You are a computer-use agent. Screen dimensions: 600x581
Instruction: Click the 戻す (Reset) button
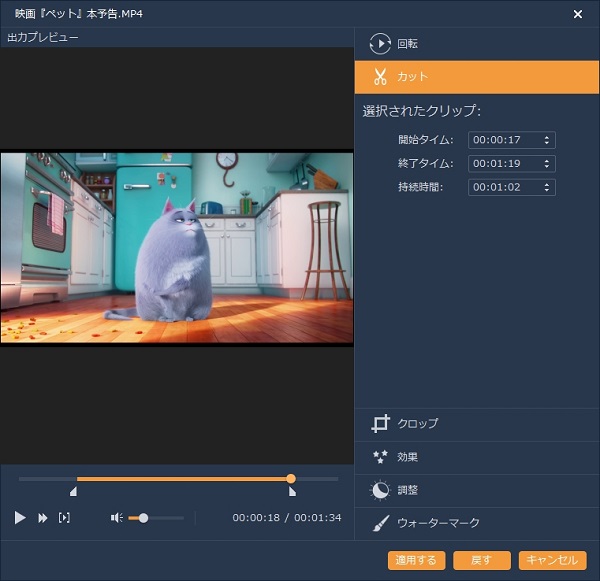point(482,560)
